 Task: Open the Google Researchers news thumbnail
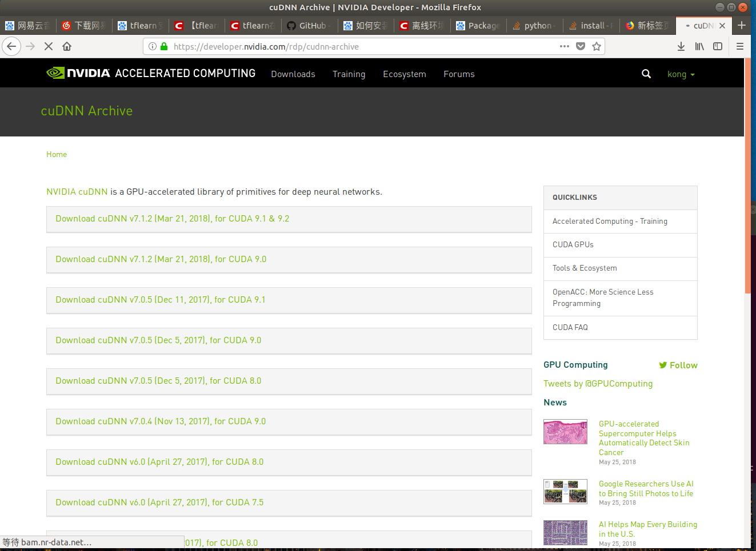click(x=565, y=491)
